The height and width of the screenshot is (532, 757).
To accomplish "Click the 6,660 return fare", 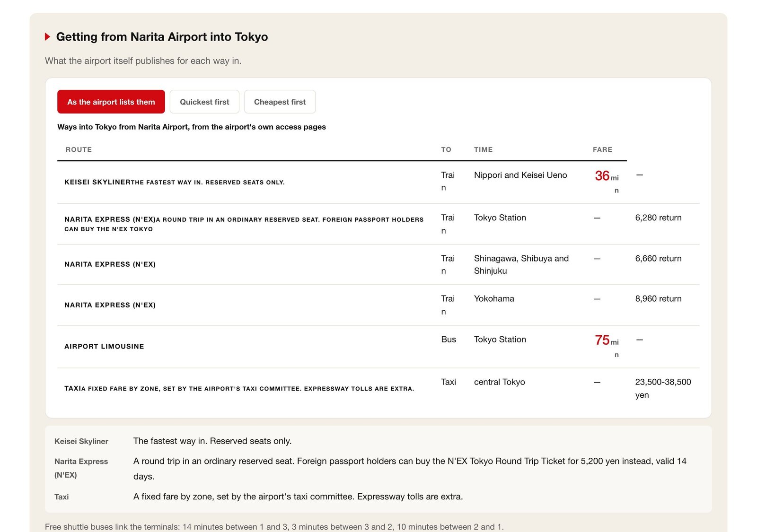I will point(658,258).
